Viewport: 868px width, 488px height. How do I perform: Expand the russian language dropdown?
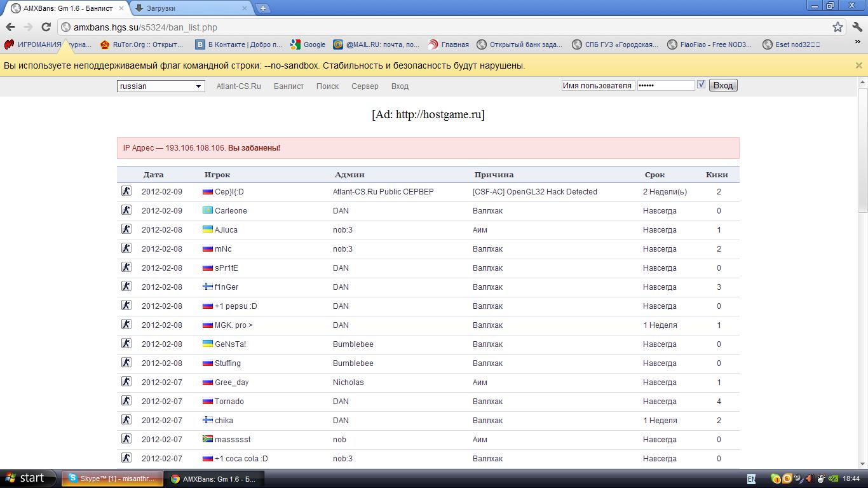[x=161, y=86]
